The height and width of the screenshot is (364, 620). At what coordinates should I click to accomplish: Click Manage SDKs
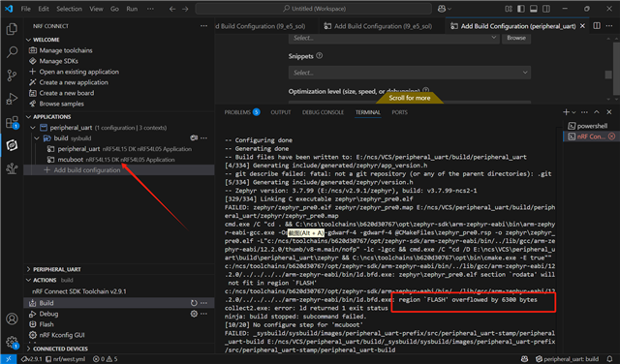(x=58, y=61)
